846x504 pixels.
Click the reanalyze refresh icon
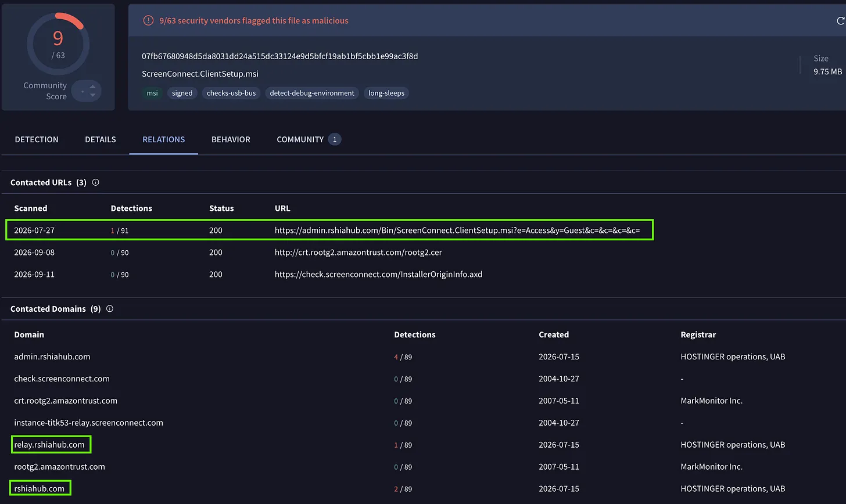(x=840, y=21)
